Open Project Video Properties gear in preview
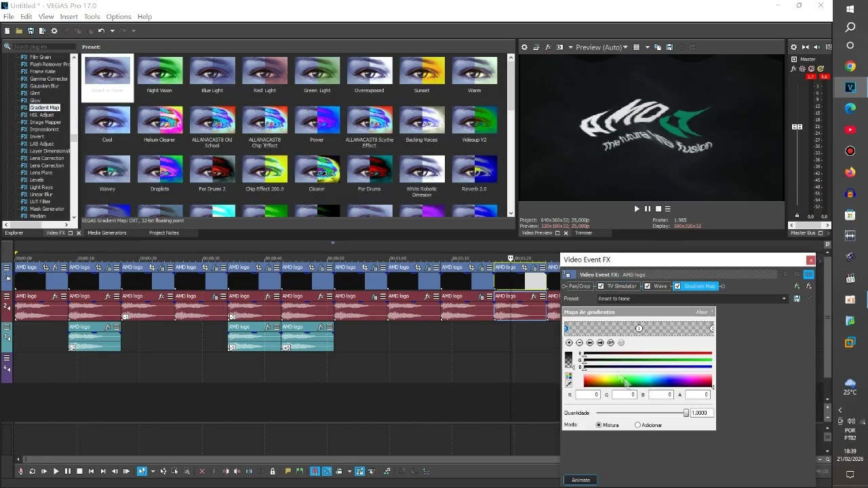Viewport: 868px width, 488px height. tap(524, 47)
